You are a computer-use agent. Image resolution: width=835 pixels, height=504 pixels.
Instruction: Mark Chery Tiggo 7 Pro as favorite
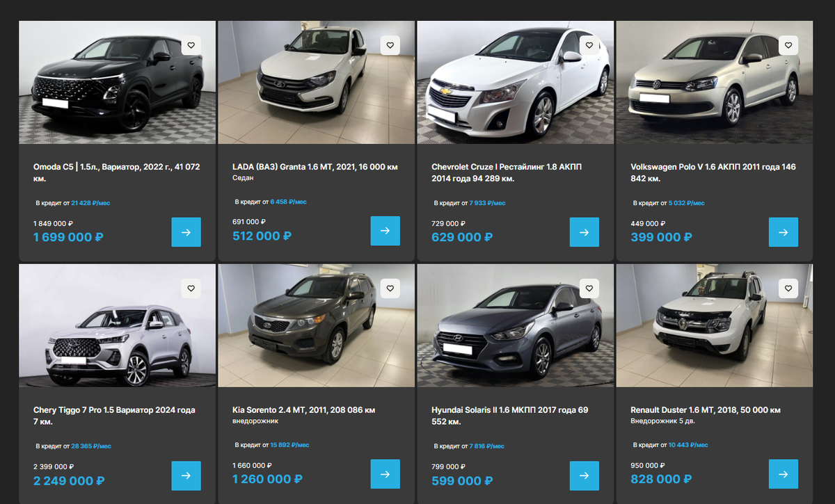pos(191,288)
